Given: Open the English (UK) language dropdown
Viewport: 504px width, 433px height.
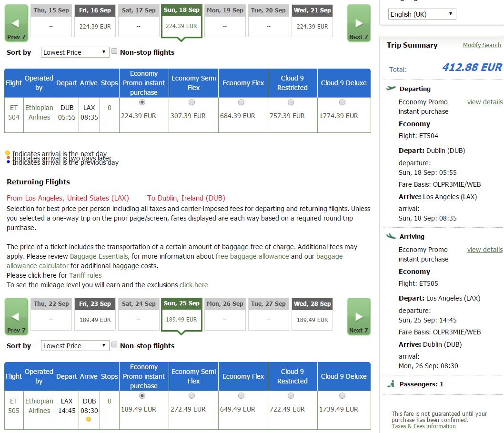Looking at the screenshot, I should [422, 14].
